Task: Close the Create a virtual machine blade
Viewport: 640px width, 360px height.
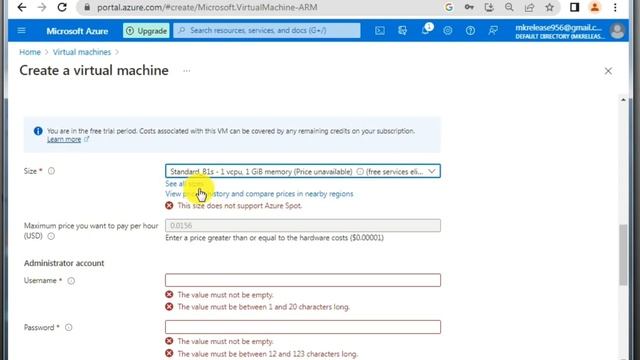Action: (608, 71)
